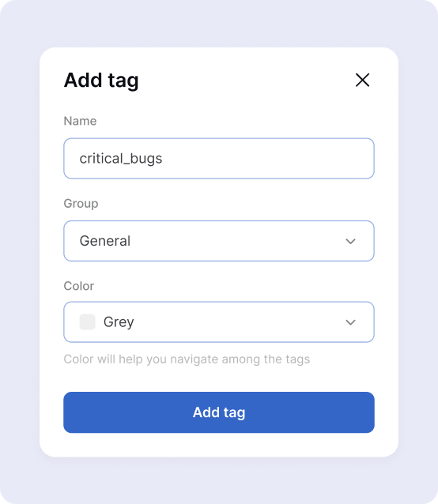Expand Group list via chevron arrow
Image resolution: width=438 pixels, height=504 pixels.
350,241
